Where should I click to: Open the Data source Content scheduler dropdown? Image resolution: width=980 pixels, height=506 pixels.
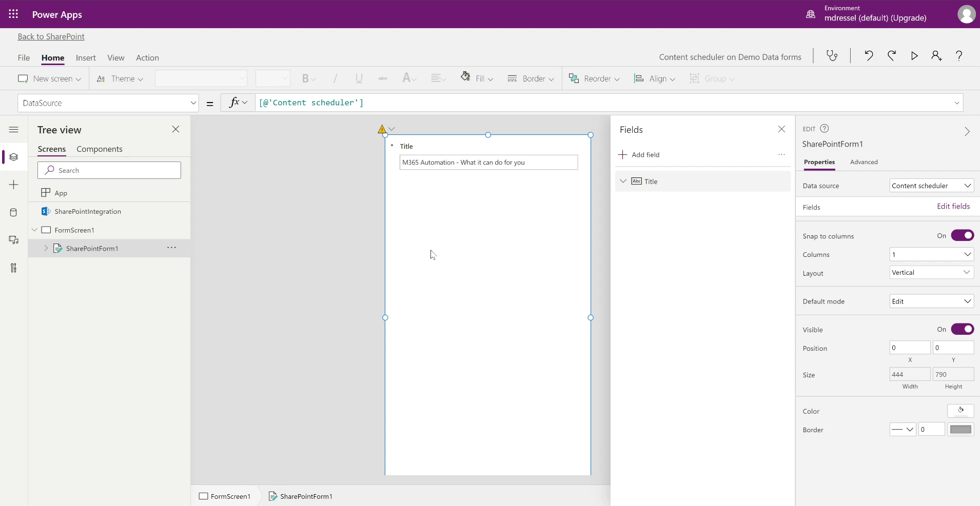tap(931, 186)
